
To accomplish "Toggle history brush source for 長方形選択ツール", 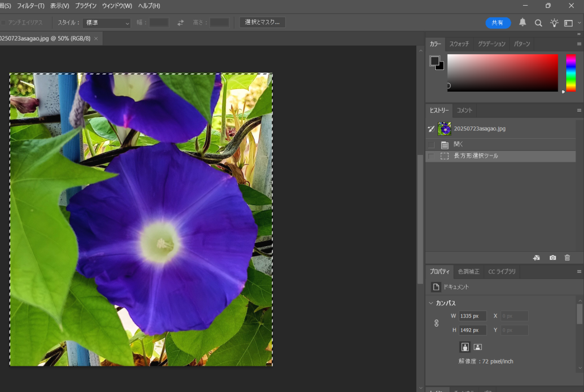I will tap(431, 156).
